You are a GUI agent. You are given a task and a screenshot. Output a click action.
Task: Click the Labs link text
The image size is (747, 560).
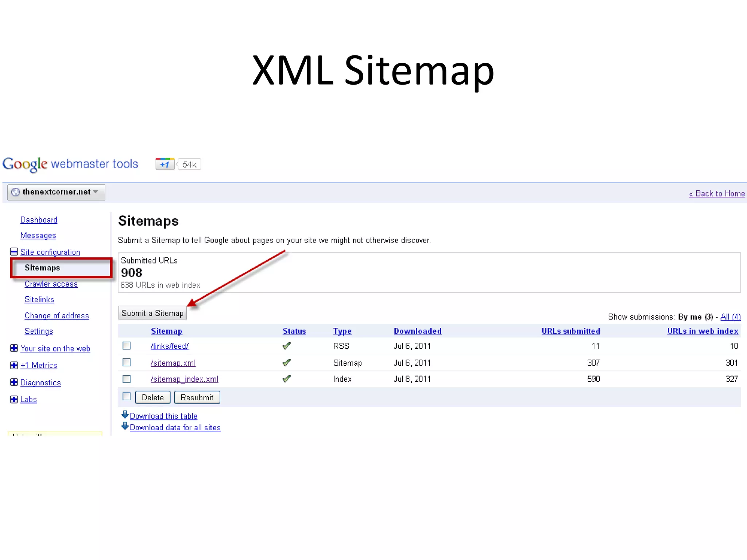point(28,400)
